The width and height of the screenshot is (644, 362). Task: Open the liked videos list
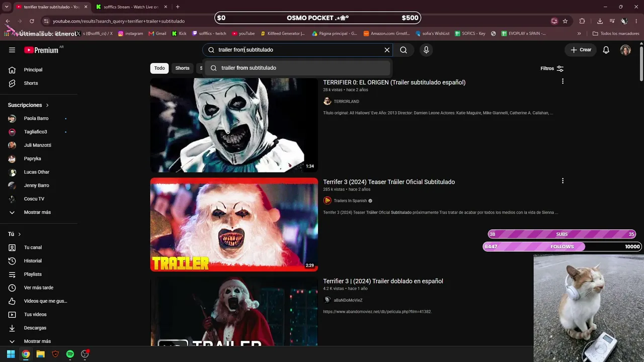click(45, 301)
